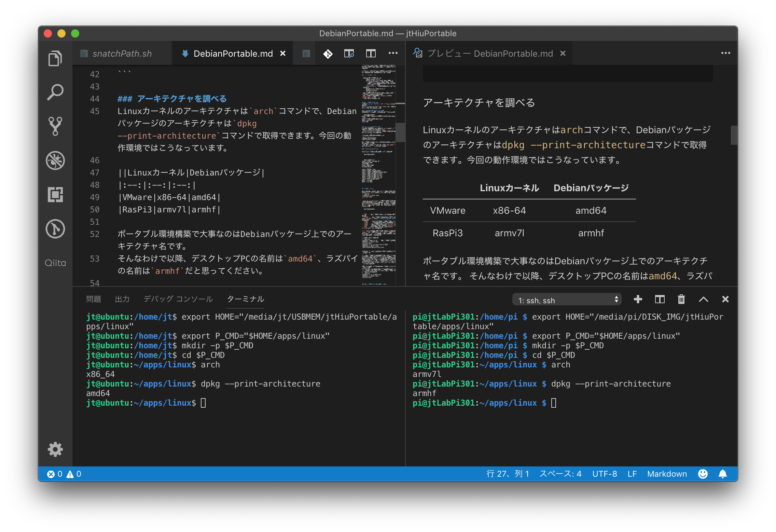The height and width of the screenshot is (532, 776).
Task: Toggle the panel to maximized size
Action: point(703,299)
